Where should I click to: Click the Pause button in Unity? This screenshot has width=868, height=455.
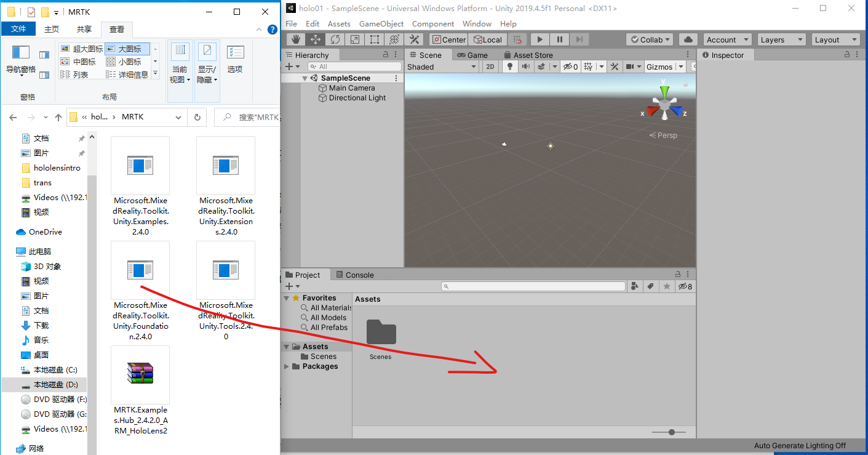[x=559, y=39]
